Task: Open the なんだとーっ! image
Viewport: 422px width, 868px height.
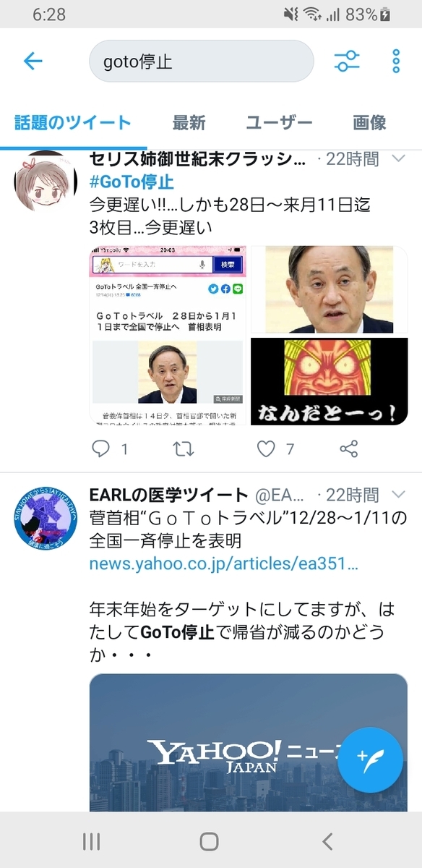Action: pyautogui.click(x=329, y=382)
